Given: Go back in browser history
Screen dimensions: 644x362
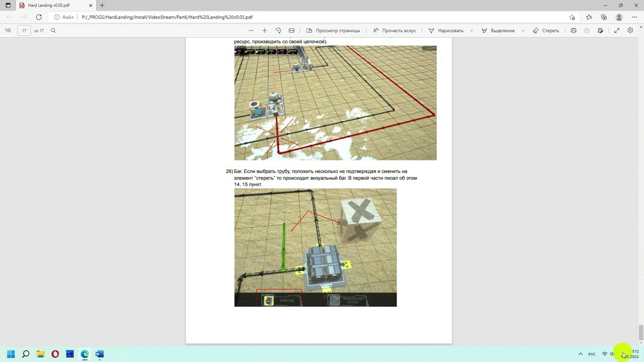Looking at the screenshot, I should (9, 17).
